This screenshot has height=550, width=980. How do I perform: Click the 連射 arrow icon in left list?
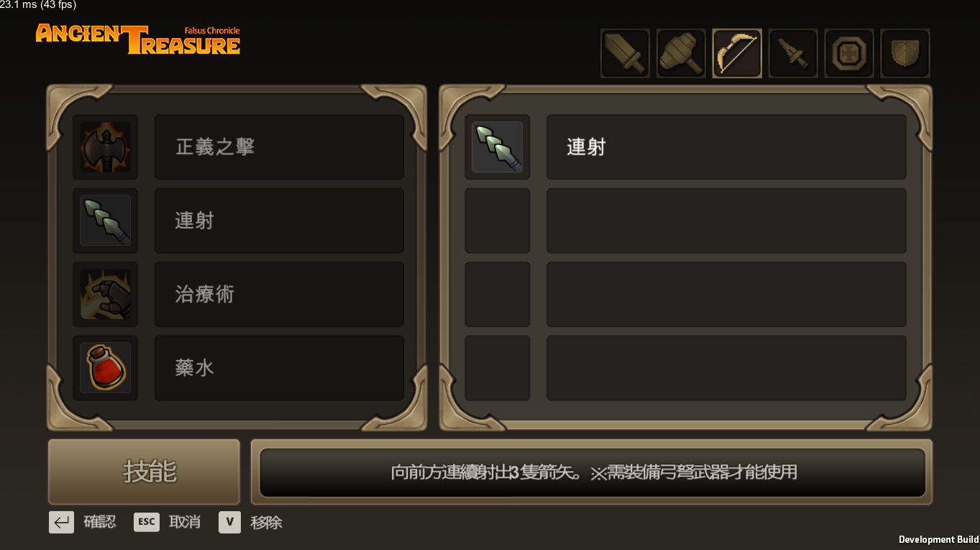pos(105,220)
